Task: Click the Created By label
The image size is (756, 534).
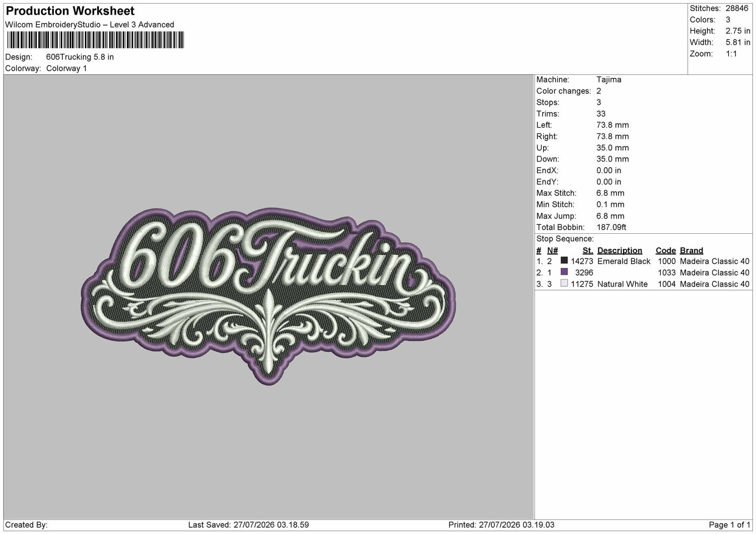Action: pos(26,525)
